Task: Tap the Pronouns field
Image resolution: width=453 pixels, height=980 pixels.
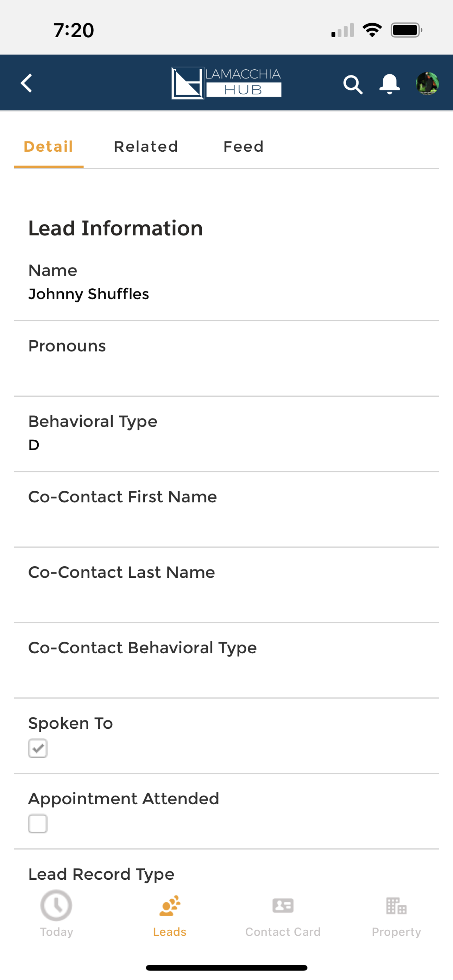Action: point(226,358)
